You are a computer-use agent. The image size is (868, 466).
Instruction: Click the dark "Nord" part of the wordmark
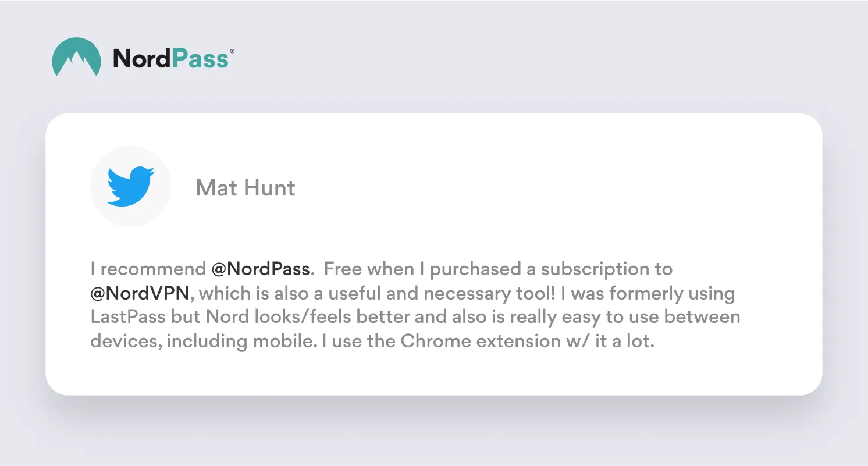tap(142, 58)
